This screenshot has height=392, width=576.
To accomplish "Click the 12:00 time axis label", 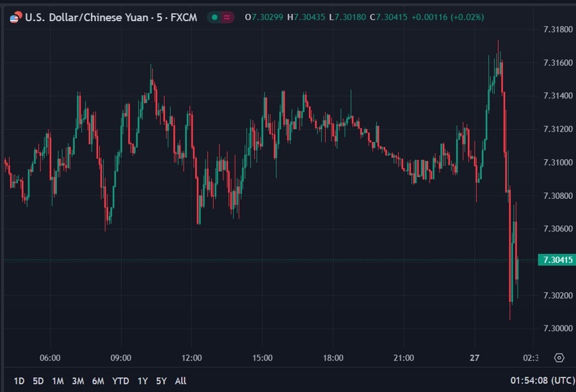I will (x=191, y=357).
